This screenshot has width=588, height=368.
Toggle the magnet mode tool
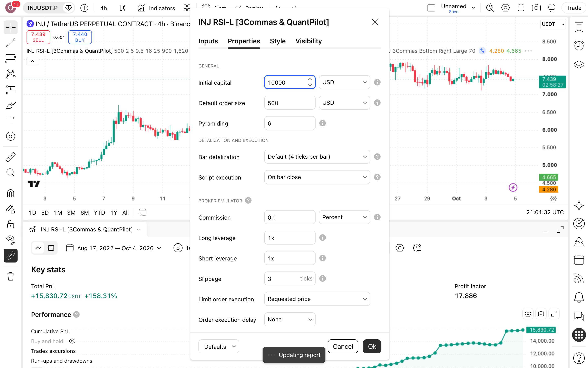coord(10,193)
